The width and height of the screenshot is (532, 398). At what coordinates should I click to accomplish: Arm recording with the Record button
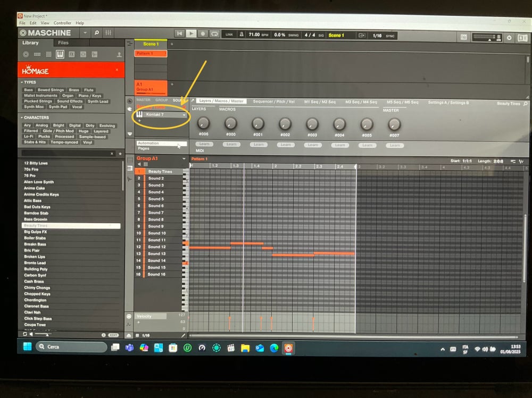(x=203, y=33)
